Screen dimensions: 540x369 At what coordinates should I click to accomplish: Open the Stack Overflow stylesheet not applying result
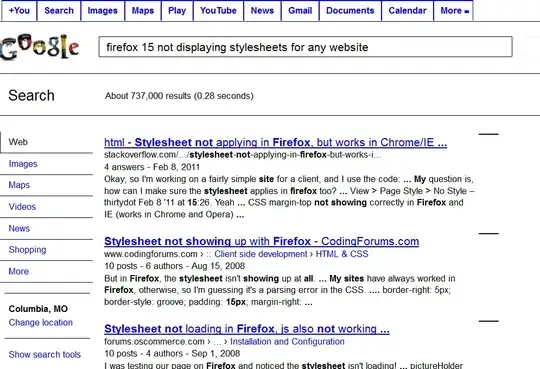pyautogui.click(x=276, y=142)
